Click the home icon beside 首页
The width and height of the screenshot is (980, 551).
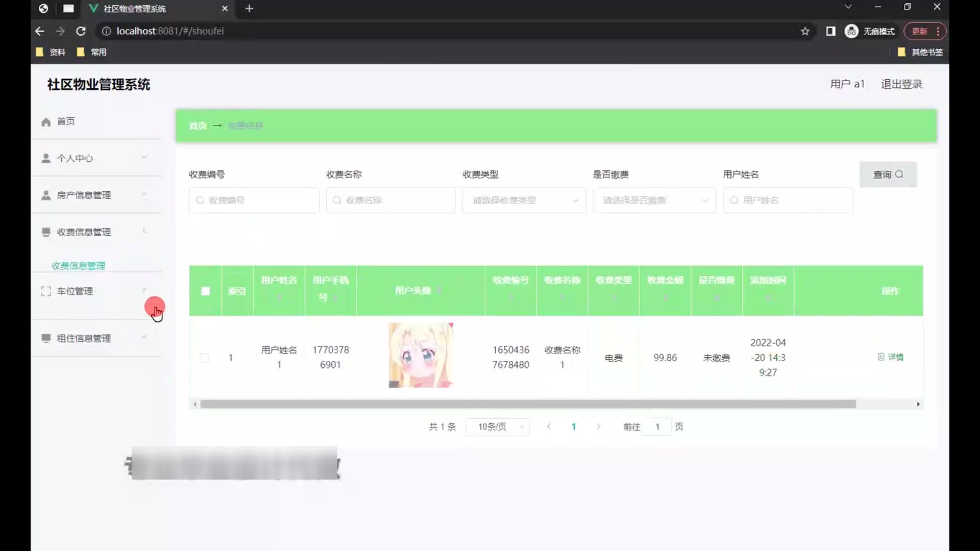click(x=46, y=122)
